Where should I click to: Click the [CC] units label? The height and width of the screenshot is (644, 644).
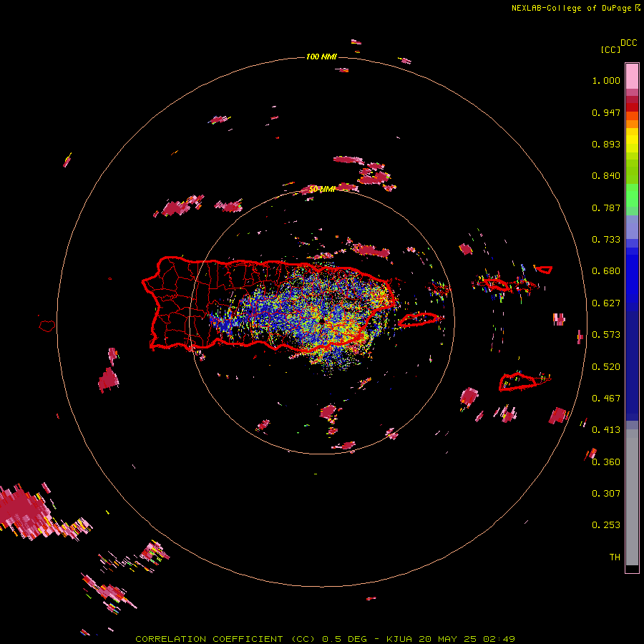(610, 49)
